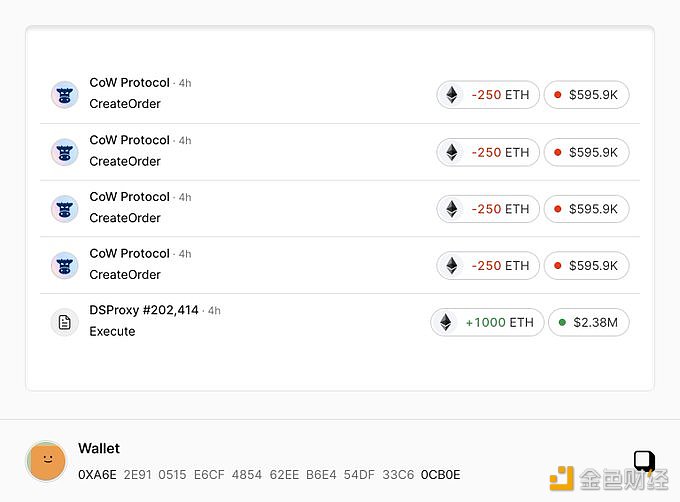Select address segment 0XA6E
Screen dimensions: 680x502
tap(97, 475)
